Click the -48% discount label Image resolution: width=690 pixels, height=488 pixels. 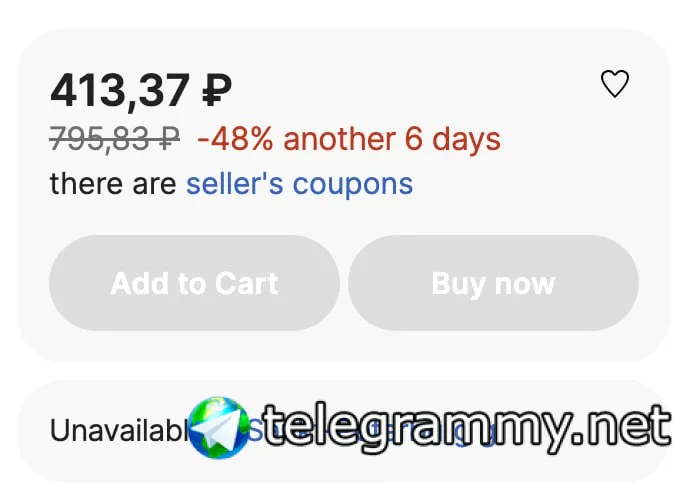[235, 139]
